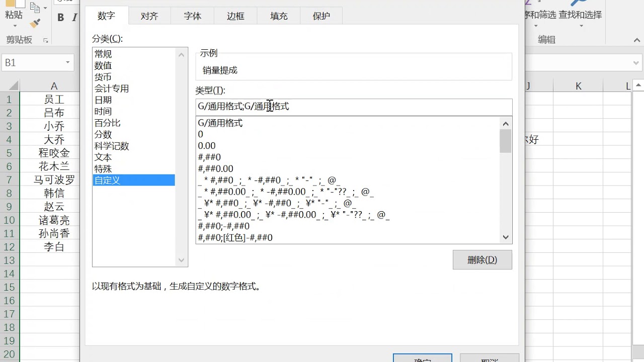Screen dimensions: 644x362
Task: Click cell A1 containing 员工
Action: (x=50, y=99)
